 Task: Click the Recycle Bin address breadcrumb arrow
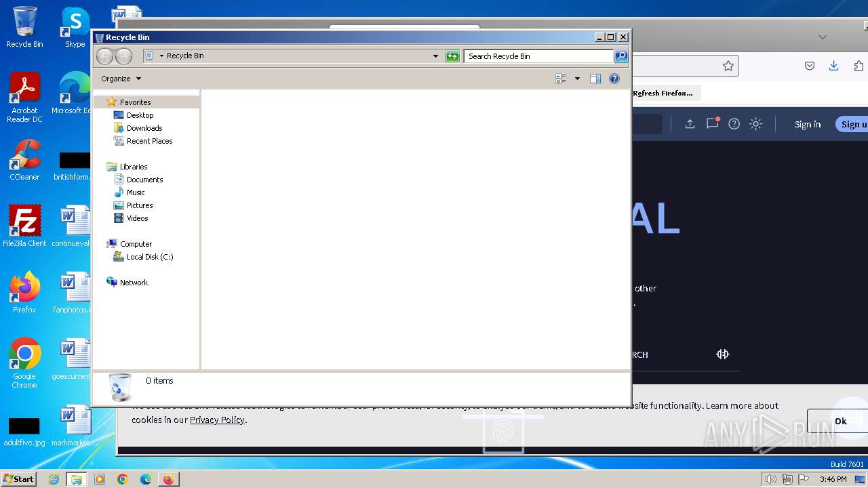pos(161,56)
